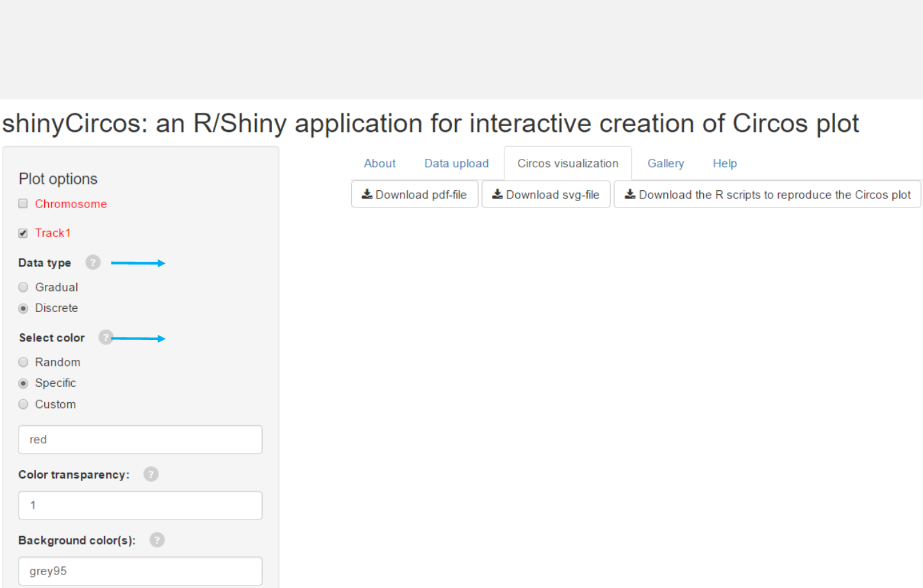Download the R scripts to reproduce the plot
This screenshot has width=923, height=588.
pos(768,195)
